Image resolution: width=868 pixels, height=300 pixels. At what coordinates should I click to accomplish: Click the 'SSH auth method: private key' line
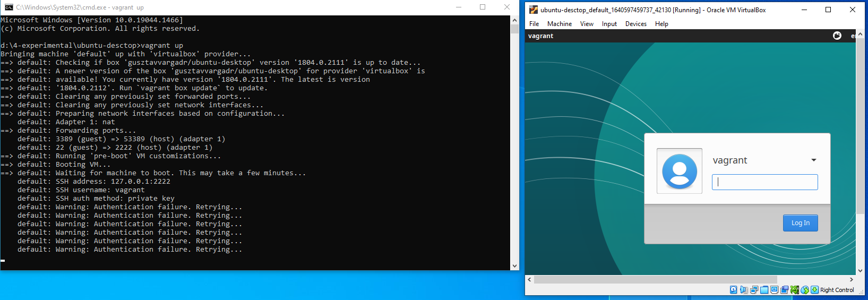96,199
